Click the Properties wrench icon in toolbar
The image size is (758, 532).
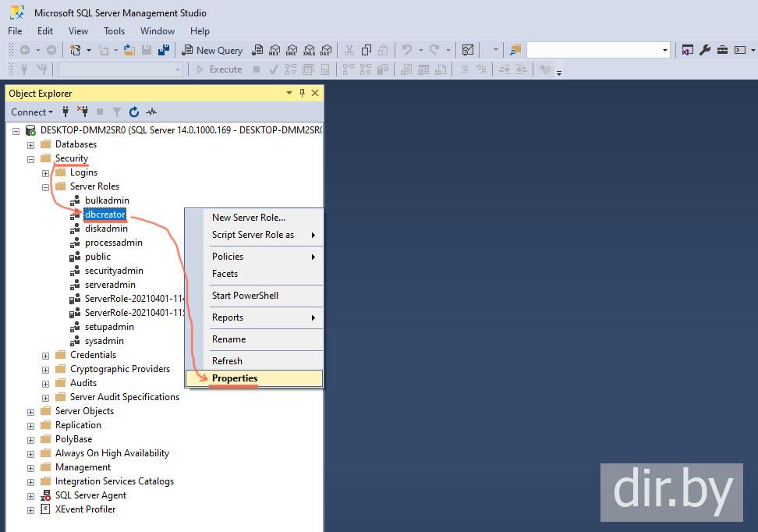pos(704,50)
